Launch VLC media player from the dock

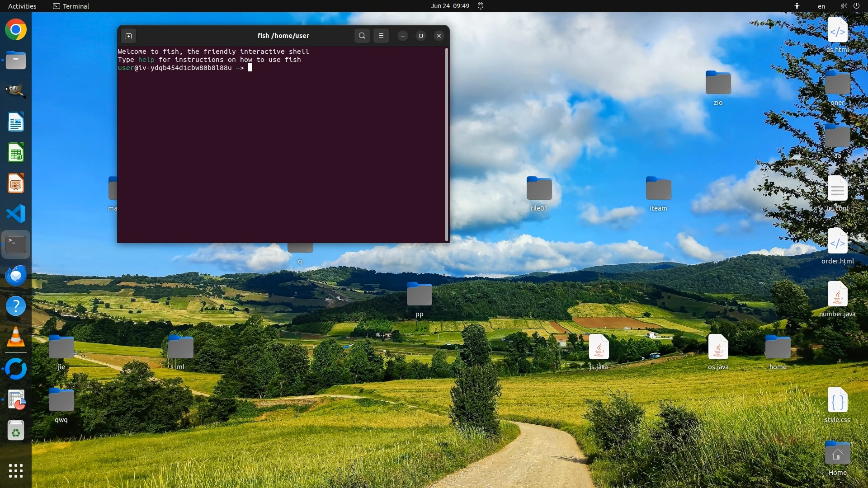[16, 338]
